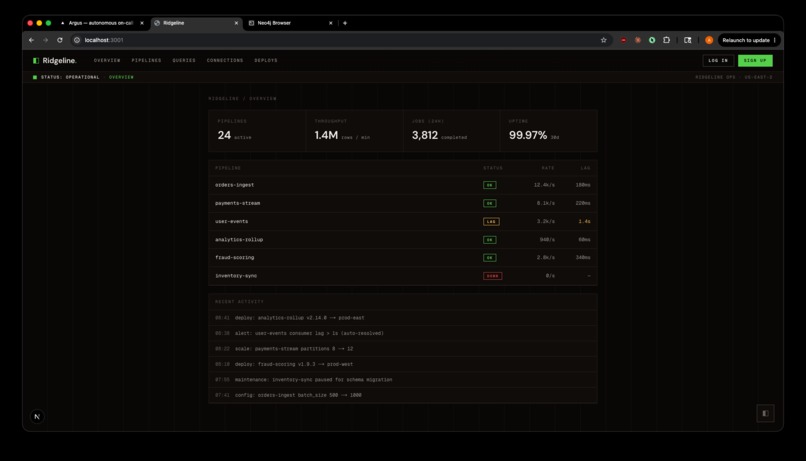Bookmark this page with the star icon
Viewport: 806px width, 461px height.
(603, 40)
